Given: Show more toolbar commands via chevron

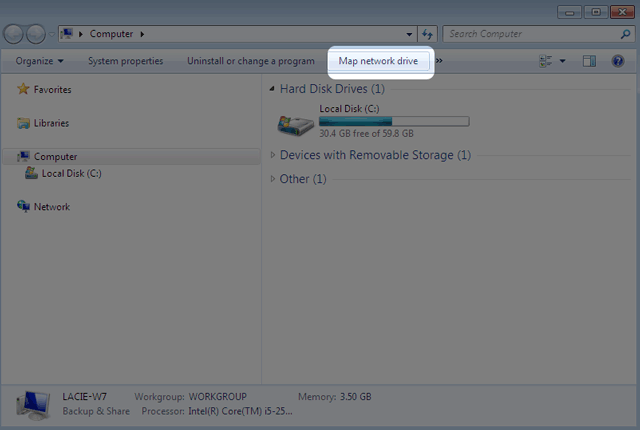Looking at the screenshot, I should 439,61.
